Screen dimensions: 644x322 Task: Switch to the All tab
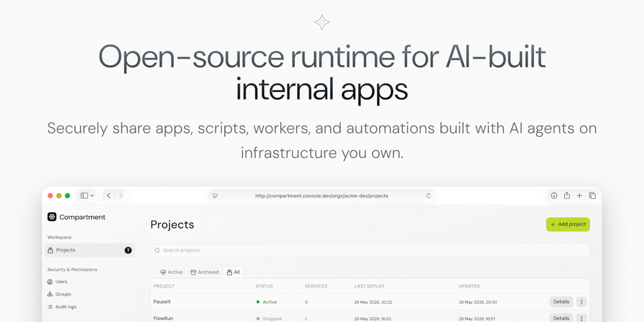pos(233,272)
